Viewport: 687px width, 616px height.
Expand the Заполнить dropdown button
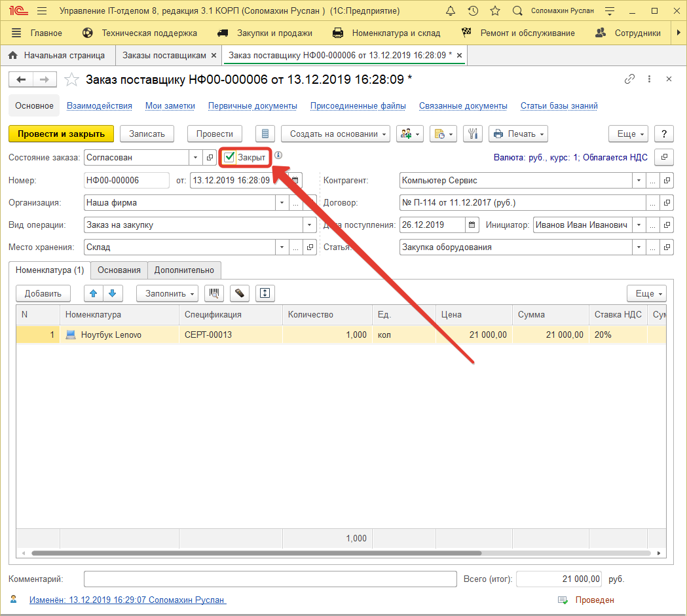[167, 293]
